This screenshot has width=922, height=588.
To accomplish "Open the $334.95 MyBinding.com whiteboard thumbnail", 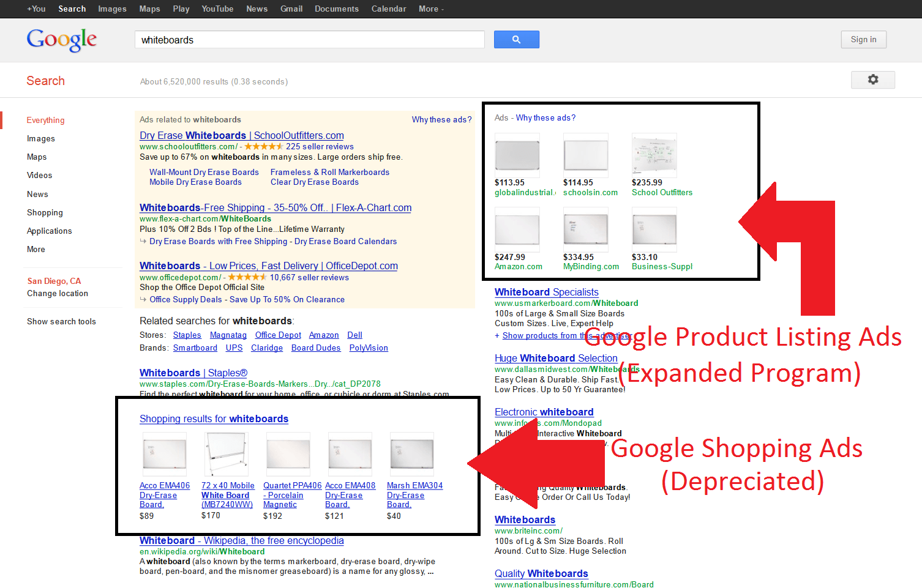I will click(586, 229).
